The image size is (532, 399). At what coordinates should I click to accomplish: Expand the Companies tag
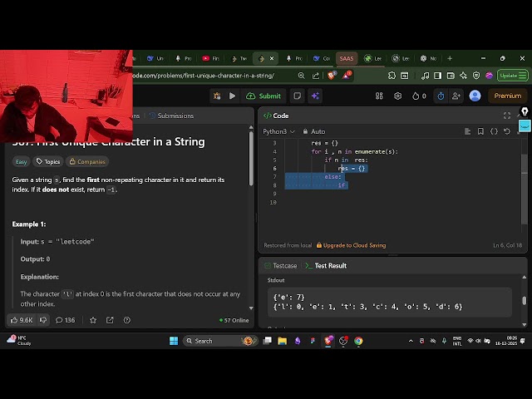tap(87, 161)
